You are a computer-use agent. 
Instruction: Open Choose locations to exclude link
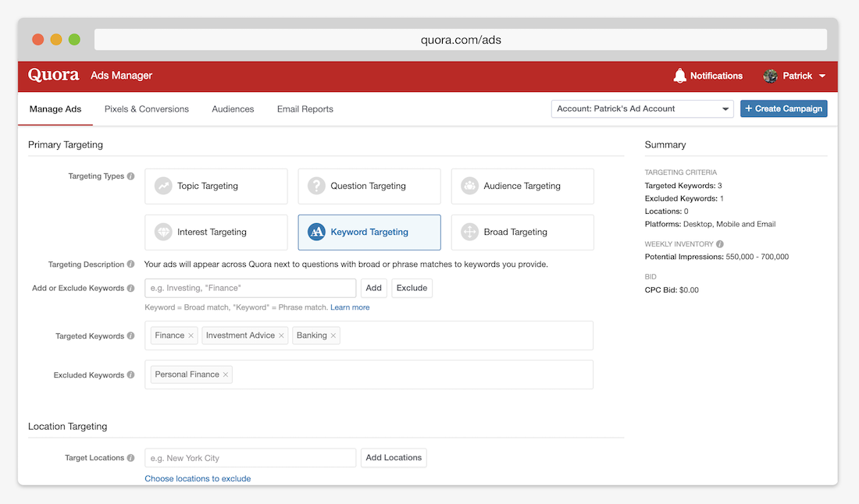pyautogui.click(x=198, y=478)
